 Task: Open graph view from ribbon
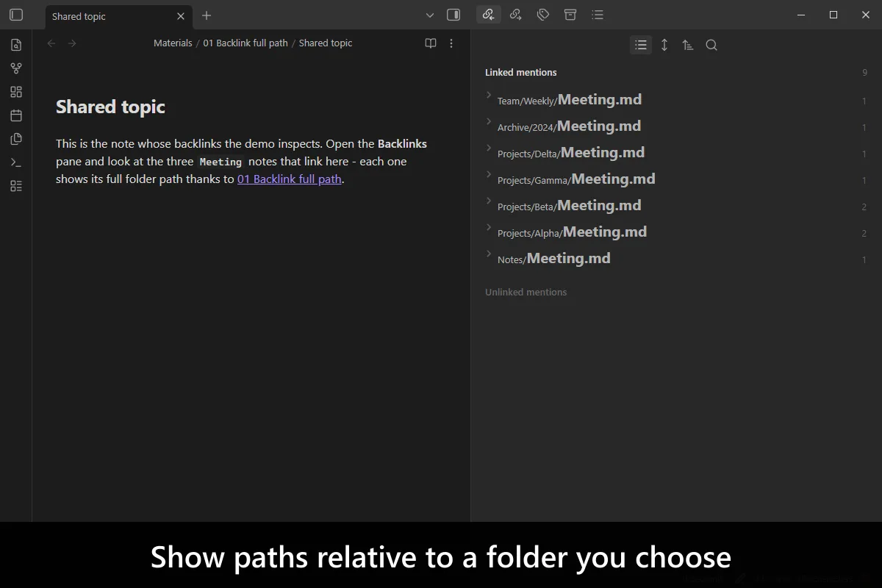coord(16,68)
